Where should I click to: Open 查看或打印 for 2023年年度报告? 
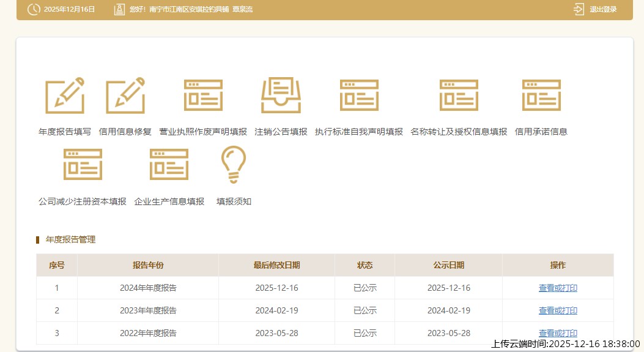(558, 310)
